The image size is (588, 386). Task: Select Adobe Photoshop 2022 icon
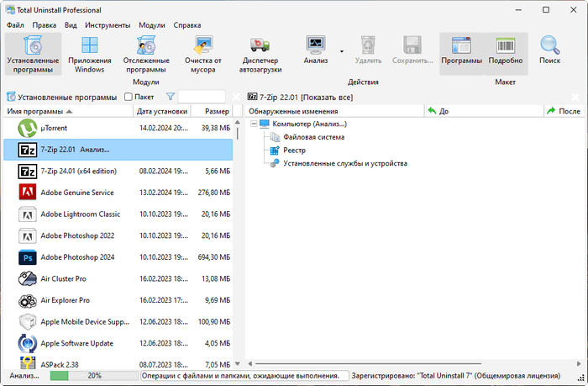(28, 235)
